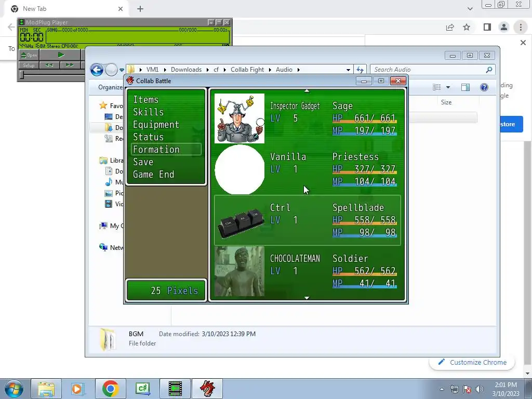
Task: Click the Downloads breadcrumb in address bar
Action: point(187,70)
